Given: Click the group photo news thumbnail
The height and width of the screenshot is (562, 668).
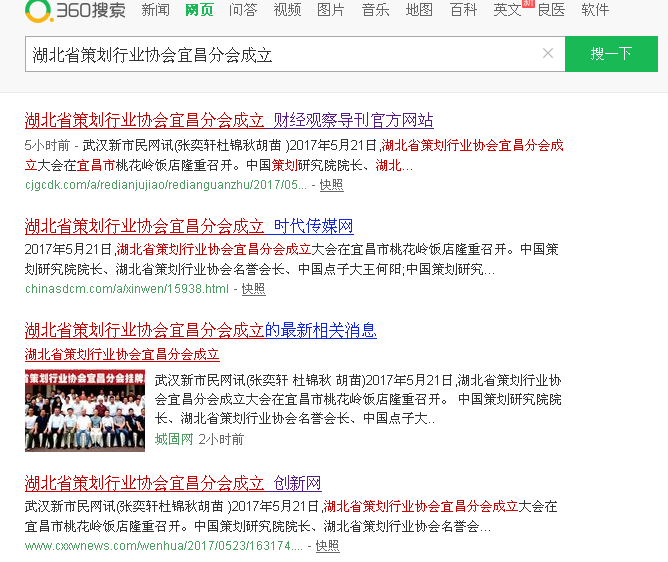Looking at the screenshot, I should 85,411.
